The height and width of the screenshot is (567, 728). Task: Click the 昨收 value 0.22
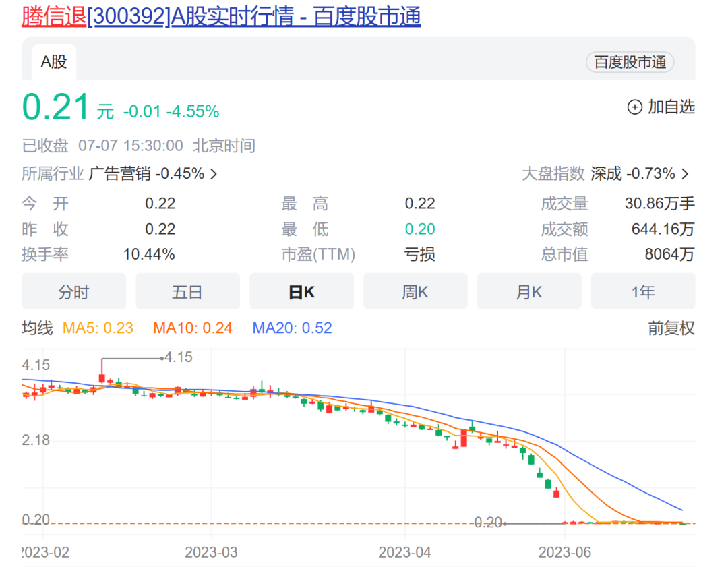click(160, 229)
